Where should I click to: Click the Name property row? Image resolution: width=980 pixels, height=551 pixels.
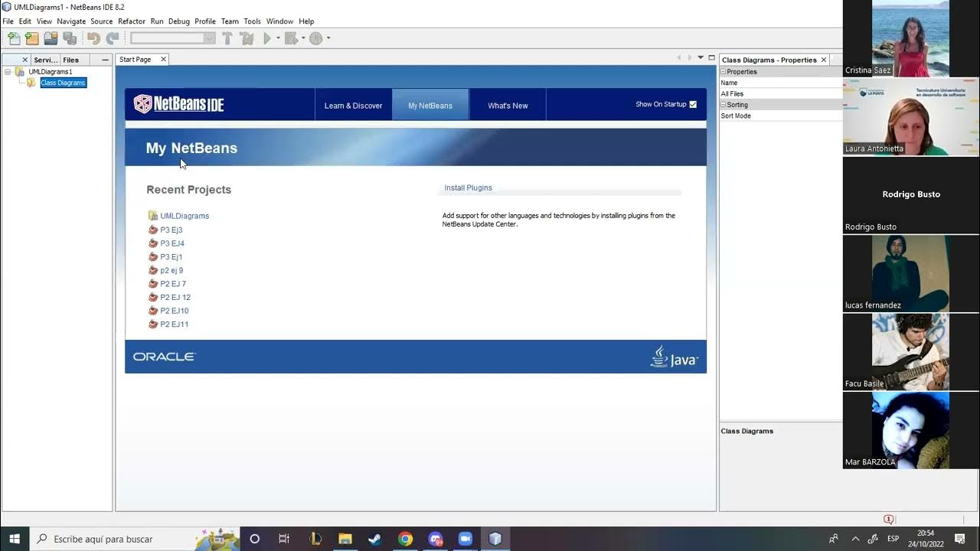tap(780, 83)
